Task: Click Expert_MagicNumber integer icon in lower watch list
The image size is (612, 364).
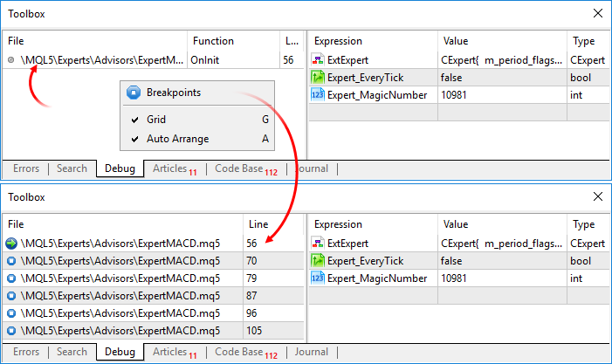Action: point(318,278)
